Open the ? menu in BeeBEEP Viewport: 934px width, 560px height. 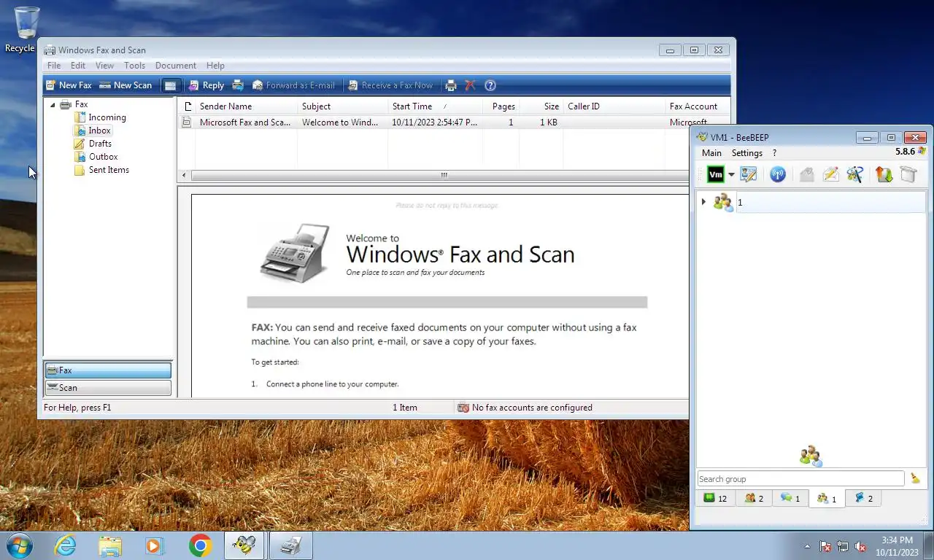click(774, 153)
